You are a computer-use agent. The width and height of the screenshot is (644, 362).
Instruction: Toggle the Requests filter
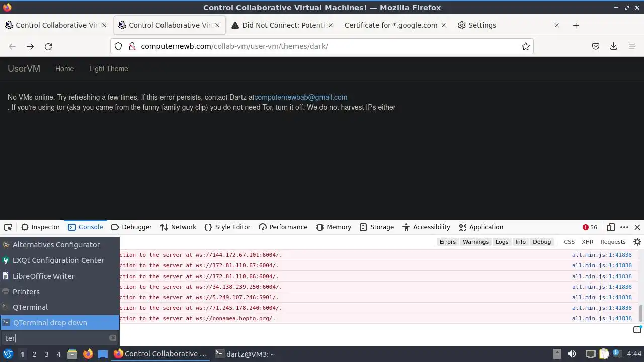click(613, 242)
